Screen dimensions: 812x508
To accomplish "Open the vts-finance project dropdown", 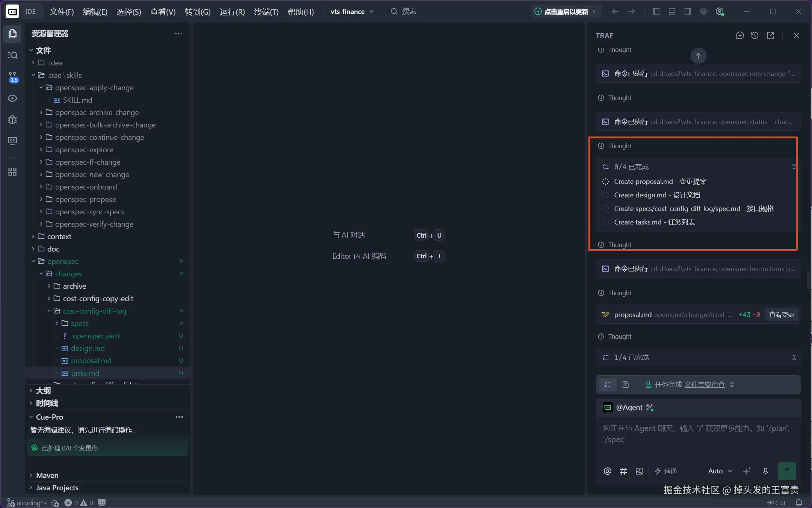I will click(x=352, y=12).
